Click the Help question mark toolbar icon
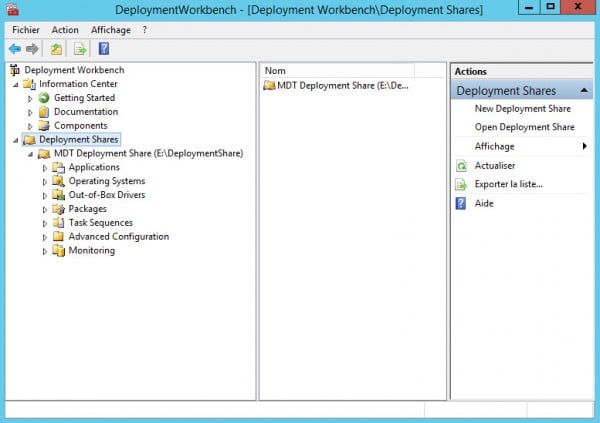The height and width of the screenshot is (423, 600). pos(104,49)
